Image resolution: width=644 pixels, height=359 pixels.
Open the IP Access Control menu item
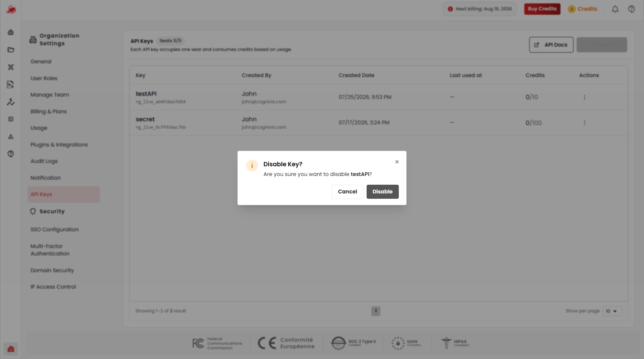pyautogui.click(x=53, y=287)
